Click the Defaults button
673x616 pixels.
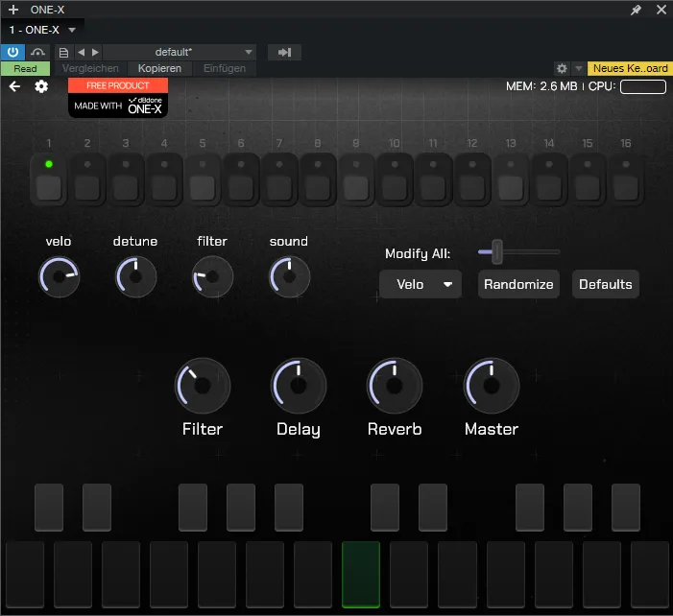[x=605, y=284]
